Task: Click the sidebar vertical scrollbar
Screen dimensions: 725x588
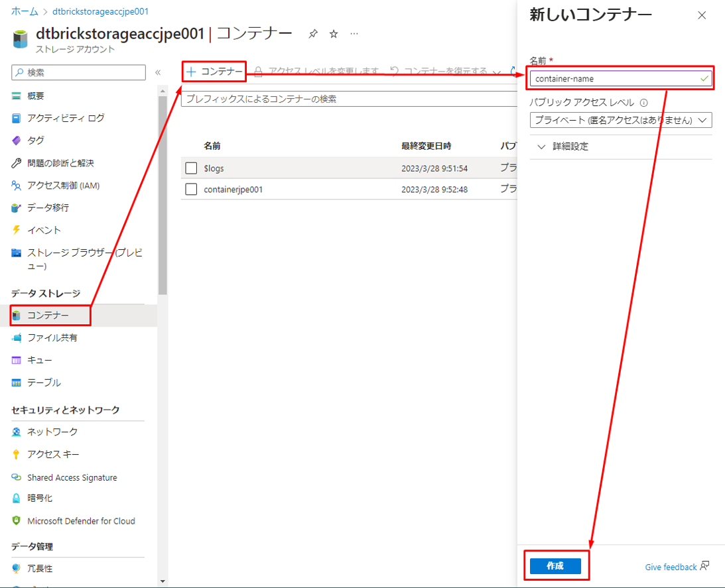Action: (163, 199)
